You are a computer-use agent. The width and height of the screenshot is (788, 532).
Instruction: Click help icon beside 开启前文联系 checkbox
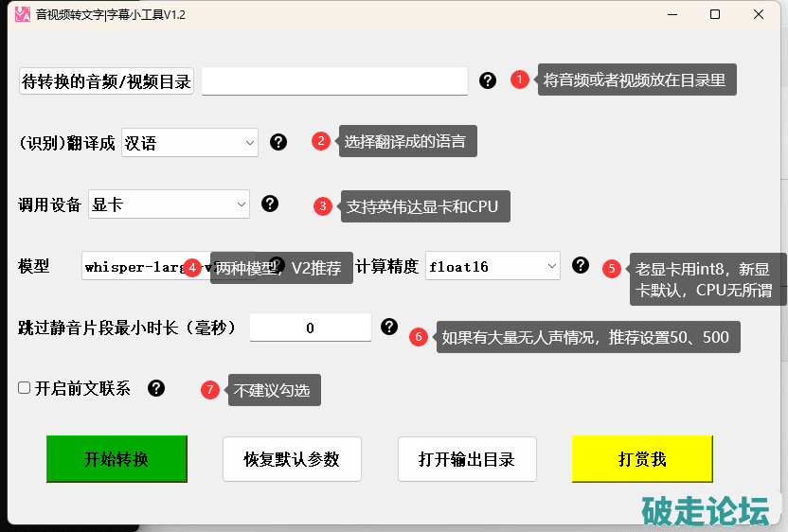(156, 388)
